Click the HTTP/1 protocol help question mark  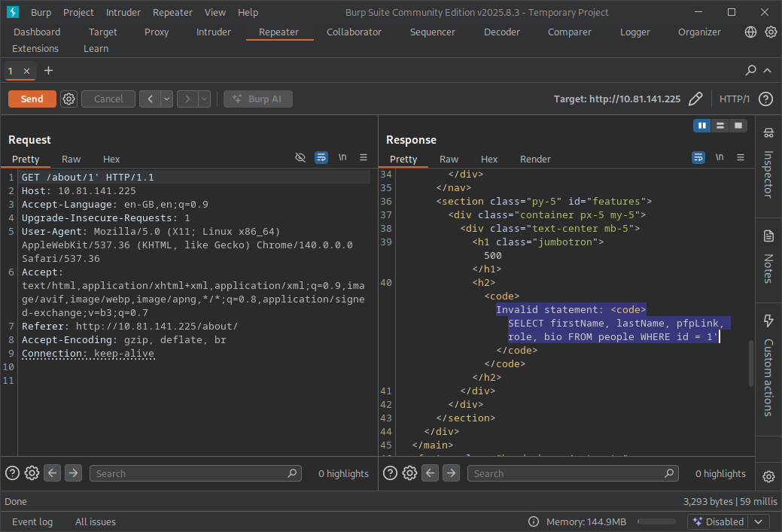(765, 99)
